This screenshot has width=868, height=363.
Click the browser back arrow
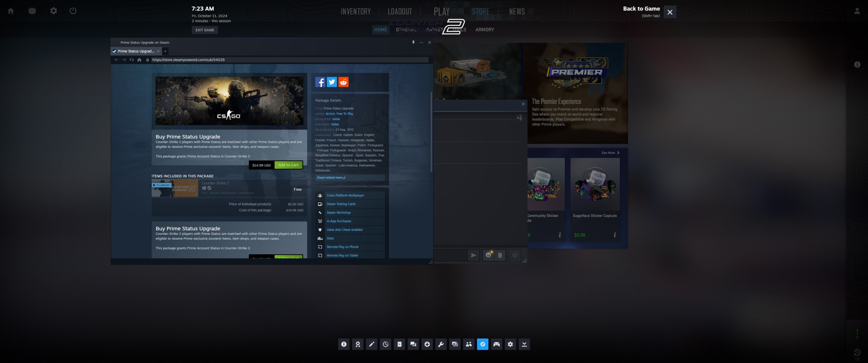coord(117,60)
